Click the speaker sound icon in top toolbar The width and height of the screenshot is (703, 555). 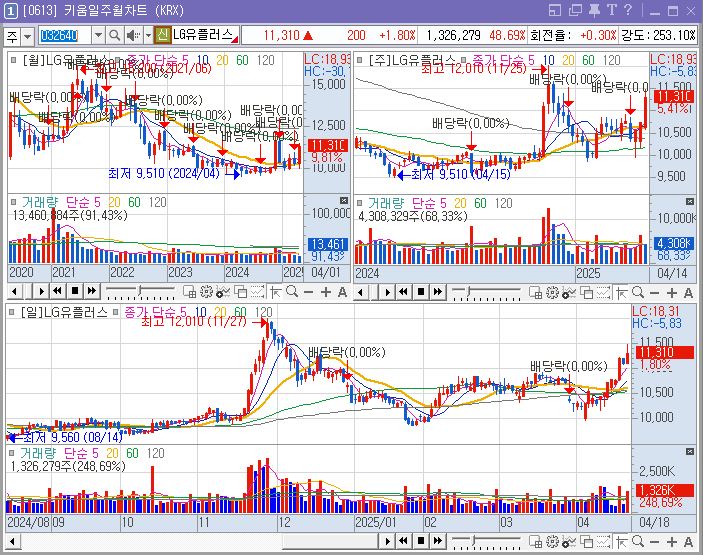tap(133, 35)
